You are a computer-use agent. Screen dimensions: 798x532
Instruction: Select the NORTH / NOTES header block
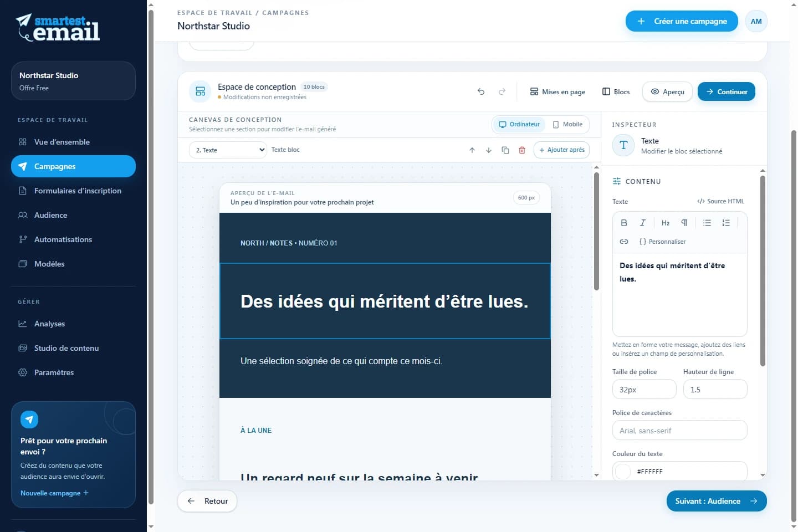385,238
